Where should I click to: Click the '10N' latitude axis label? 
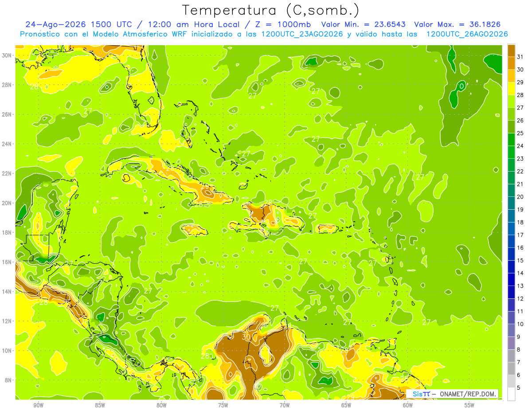click(8, 351)
